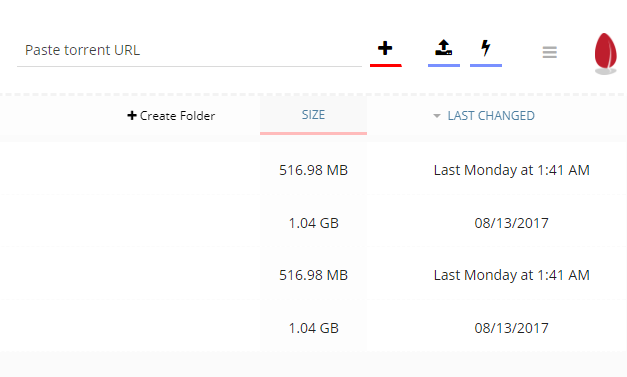This screenshot has width=627, height=377.
Task: Open the hamburger menu icon
Action: point(549,52)
